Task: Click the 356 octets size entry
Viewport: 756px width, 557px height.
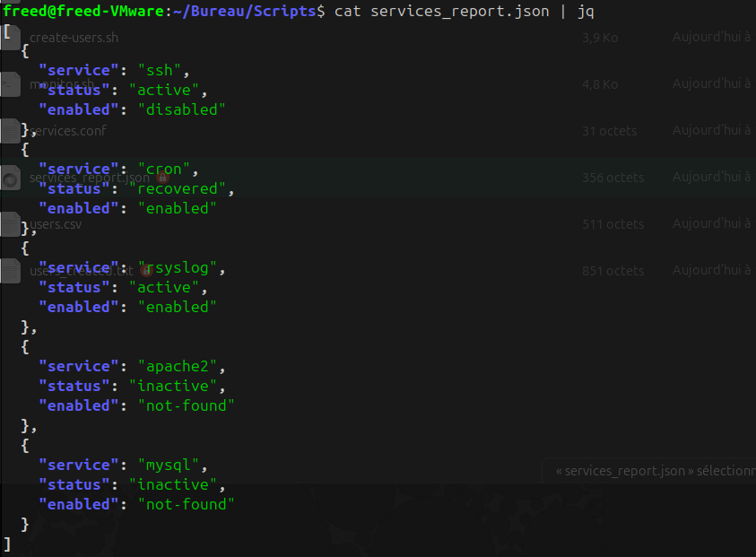Action: coord(613,178)
